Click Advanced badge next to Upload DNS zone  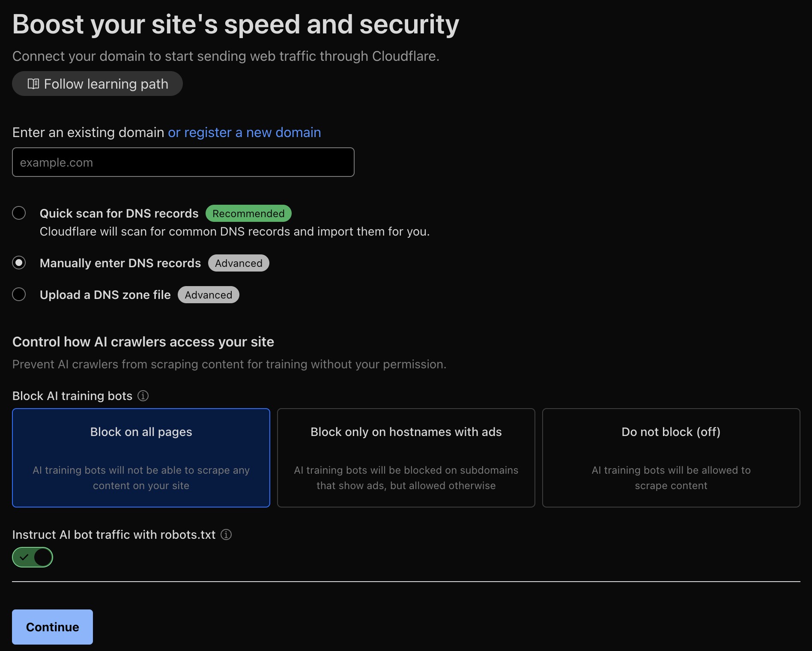pyautogui.click(x=208, y=295)
